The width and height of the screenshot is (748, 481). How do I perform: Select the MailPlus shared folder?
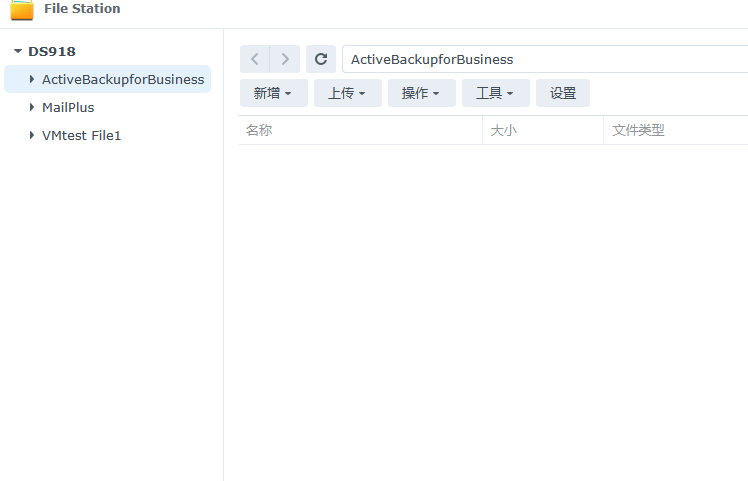[68, 107]
